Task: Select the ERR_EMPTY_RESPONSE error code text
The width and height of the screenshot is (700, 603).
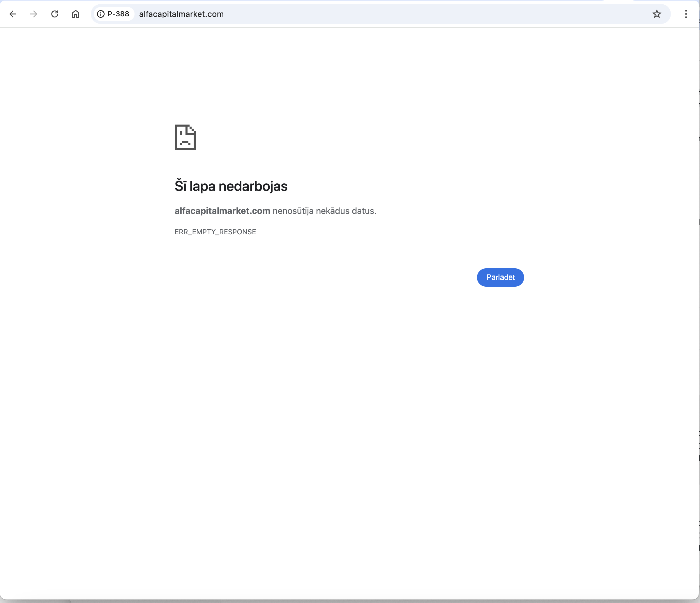Action: tap(215, 232)
